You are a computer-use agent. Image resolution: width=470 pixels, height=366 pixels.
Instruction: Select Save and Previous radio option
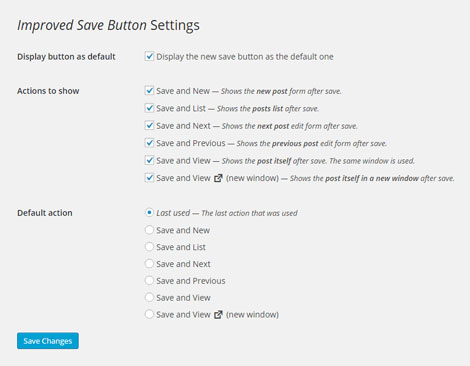149,281
